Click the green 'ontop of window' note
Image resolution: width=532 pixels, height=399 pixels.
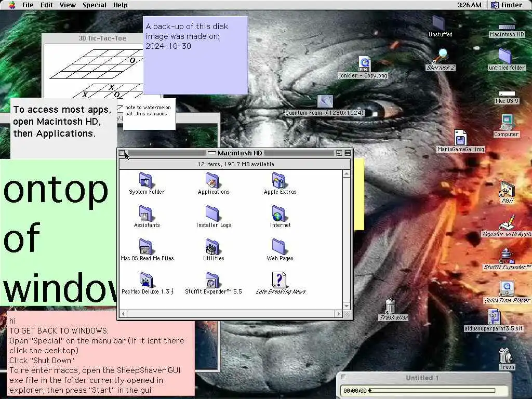point(58,233)
